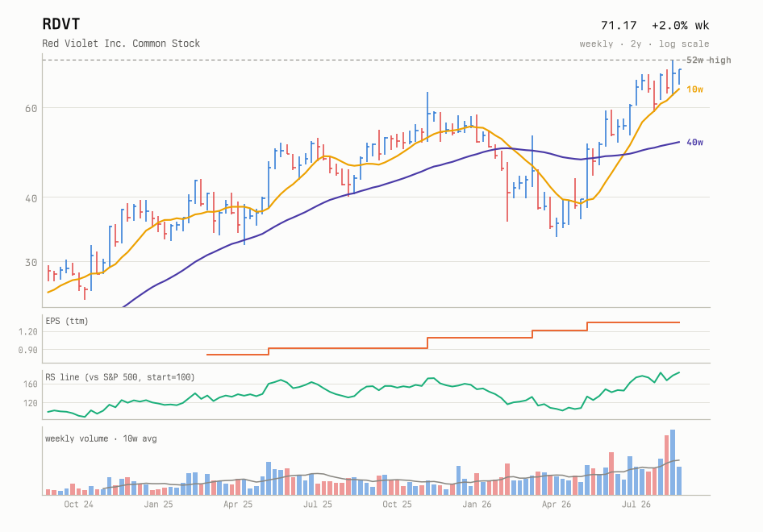The image size is (763, 532).
Task: Click the Jul 26 date axis label
Action: point(636,505)
